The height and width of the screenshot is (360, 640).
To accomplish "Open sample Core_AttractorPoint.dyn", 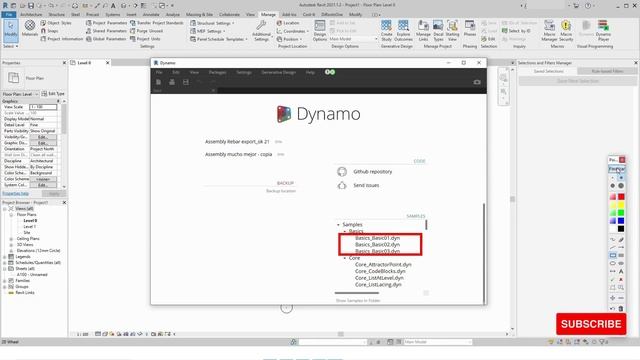I will coord(383,265).
